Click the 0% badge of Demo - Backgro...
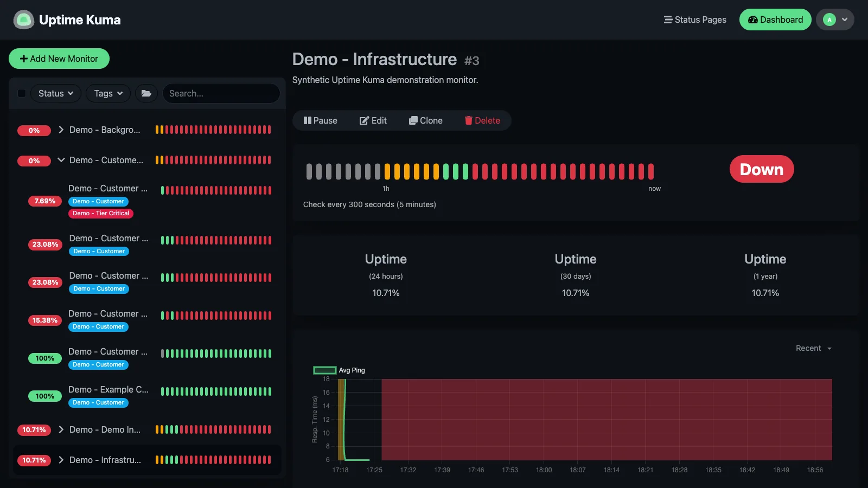The image size is (868, 488). point(34,130)
